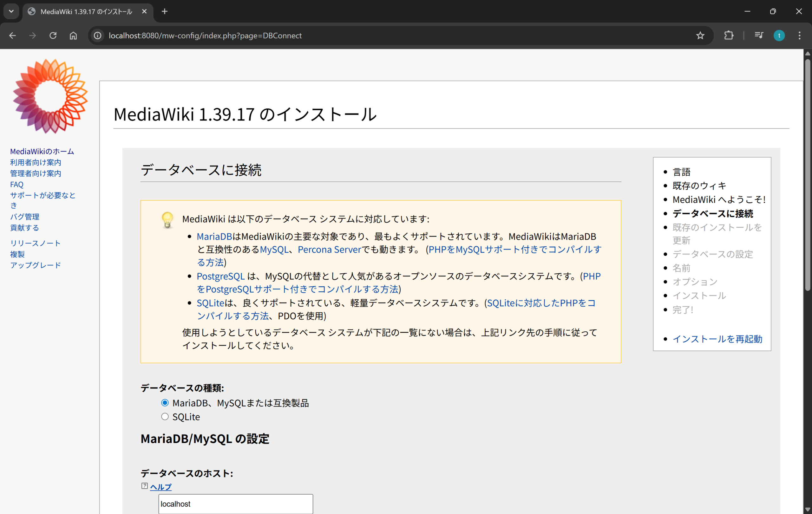Reload the page with refresh icon

(53, 36)
